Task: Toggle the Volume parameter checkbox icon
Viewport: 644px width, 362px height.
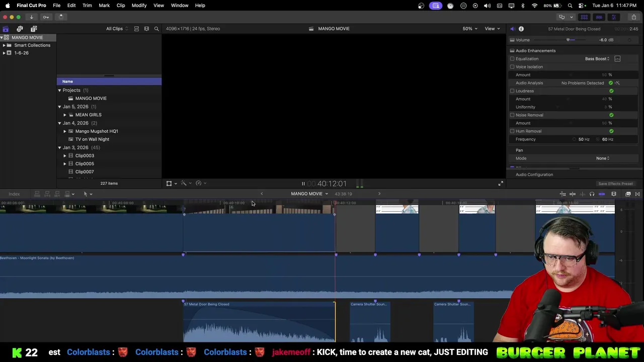Action: click(512, 40)
